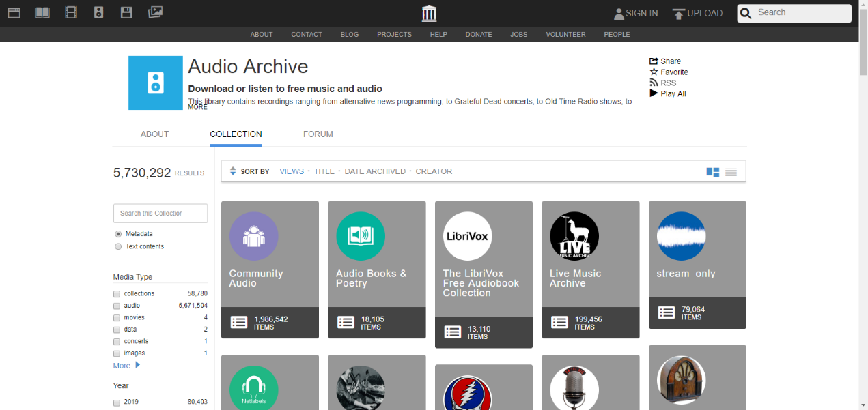Click the old radio collection icon
868x410 pixels.
pyautogui.click(x=681, y=380)
